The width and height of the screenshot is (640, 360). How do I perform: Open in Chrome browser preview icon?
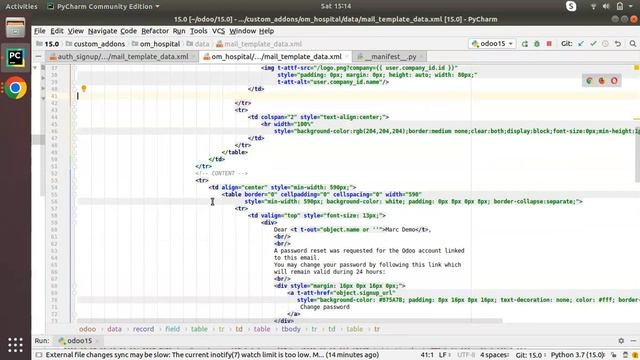pos(589,81)
